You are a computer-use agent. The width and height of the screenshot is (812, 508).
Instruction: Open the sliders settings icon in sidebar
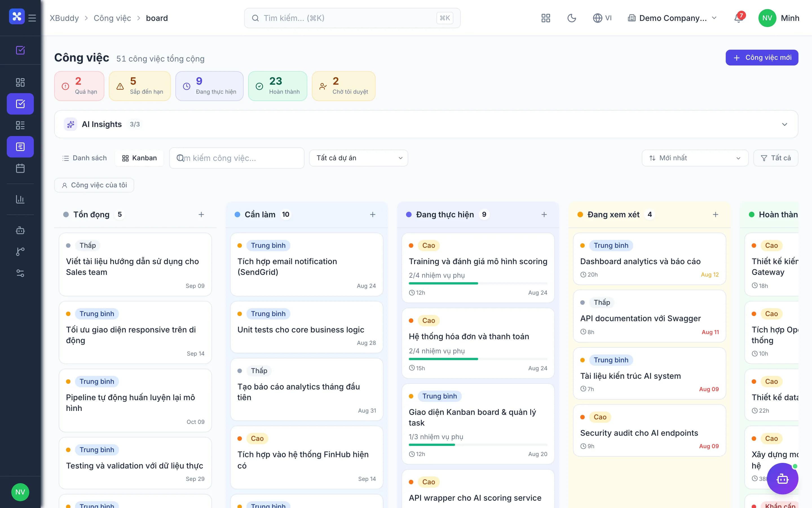point(20,273)
